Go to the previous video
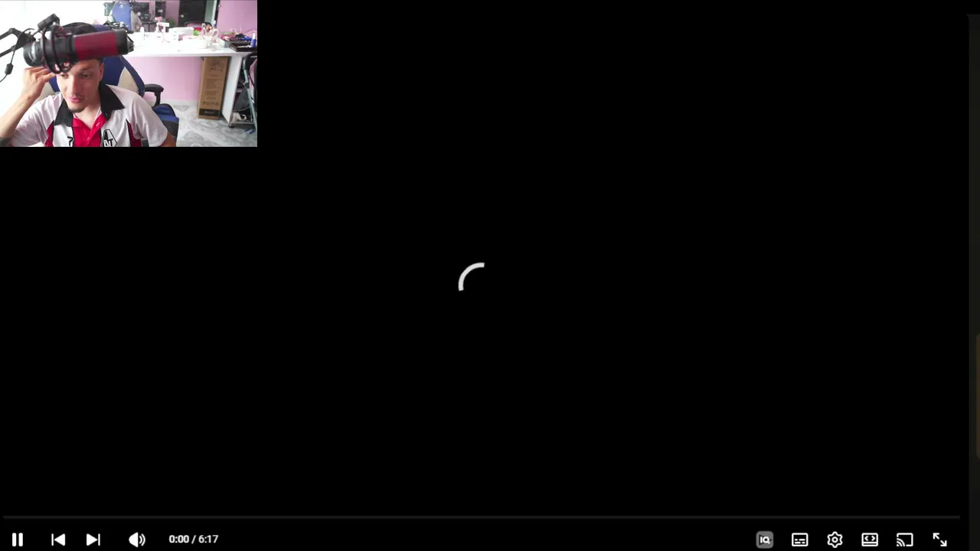This screenshot has width=980, height=551. pyautogui.click(x=58, y=540)
